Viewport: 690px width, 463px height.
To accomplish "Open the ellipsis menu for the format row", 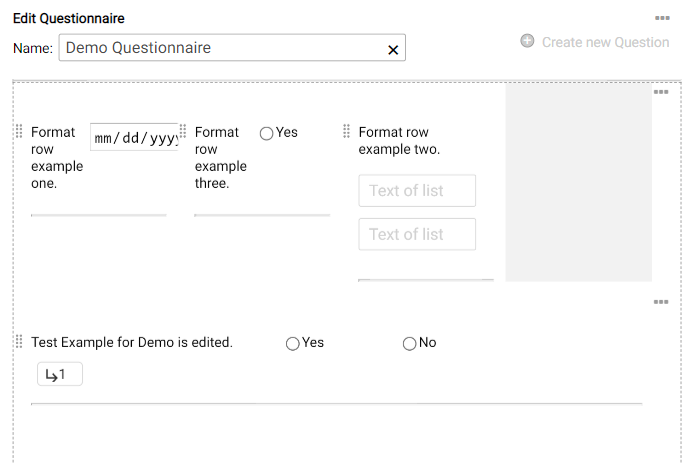I will [x=660, y=92].
